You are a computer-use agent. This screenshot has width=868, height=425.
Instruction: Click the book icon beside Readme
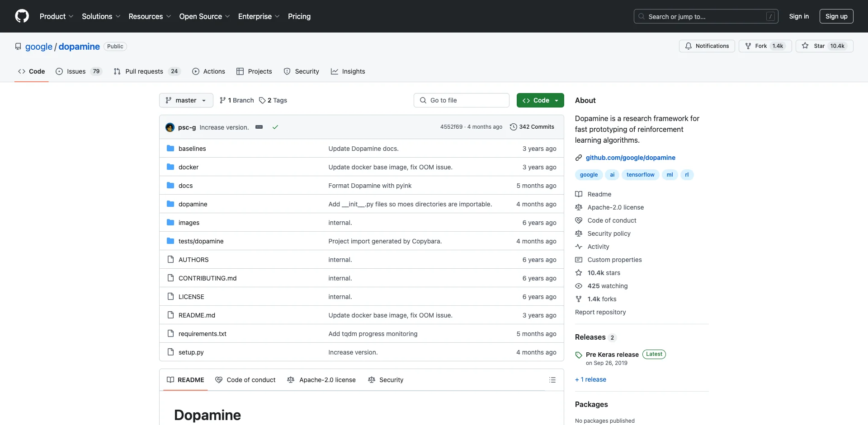tap(579, 194)
